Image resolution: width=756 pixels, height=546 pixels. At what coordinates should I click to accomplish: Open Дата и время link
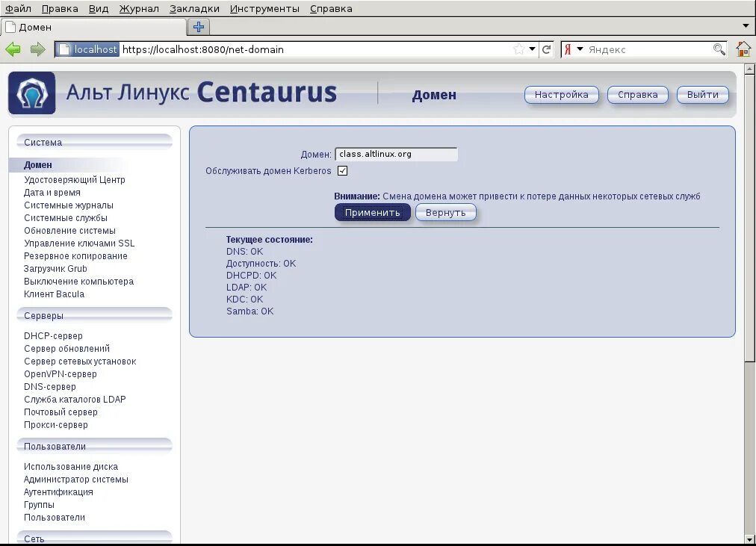tap(52, 192)
